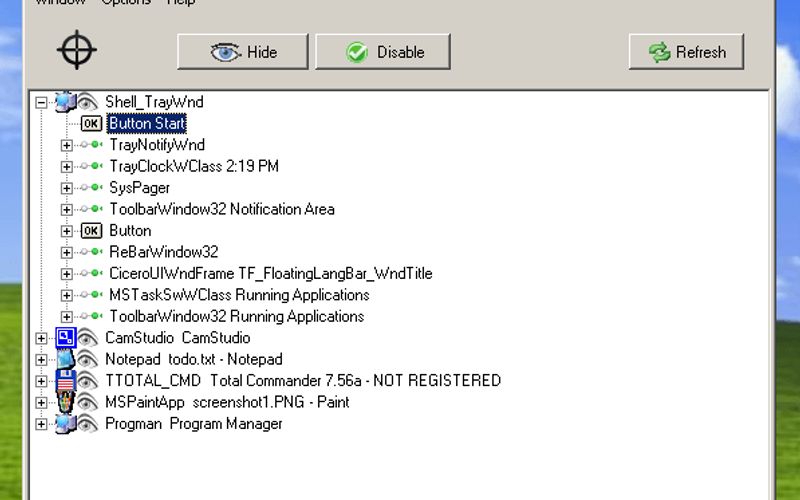Select TrayClockWClass 2:19 PM row
Image resolution: width=800 pixels, height=500 pixels.
(194, 166)
